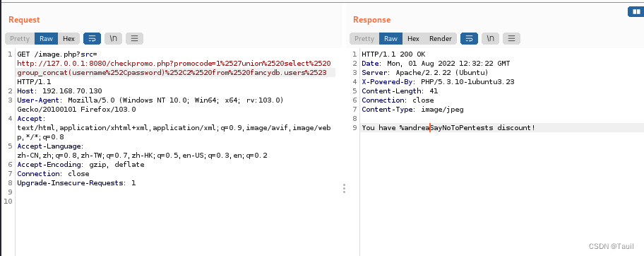The height and width of the screenshot is (256, 644).
Task: Select the Raw tab in Response
Action: [x=390, y=39]
